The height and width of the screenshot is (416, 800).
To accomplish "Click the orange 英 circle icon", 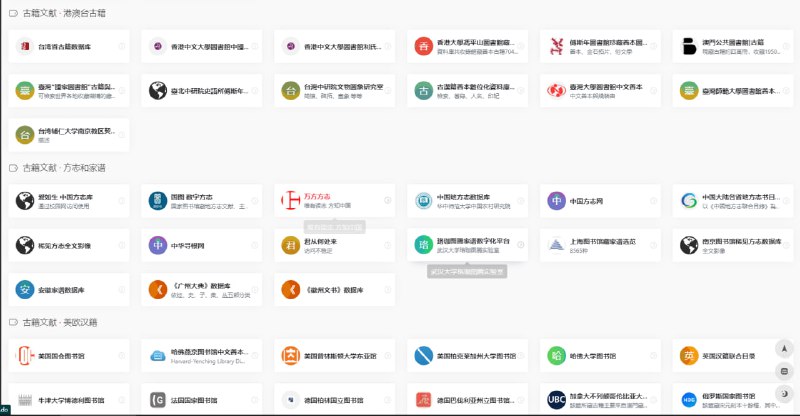I will [689, 356].
